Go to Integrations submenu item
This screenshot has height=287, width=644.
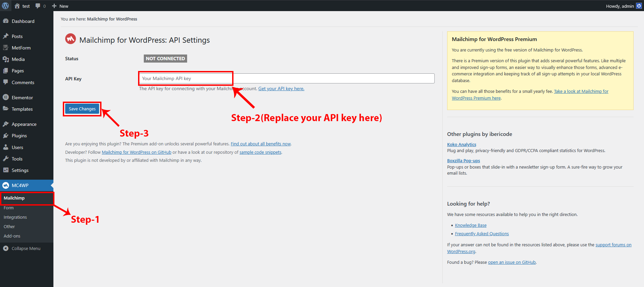click(15, 217)
